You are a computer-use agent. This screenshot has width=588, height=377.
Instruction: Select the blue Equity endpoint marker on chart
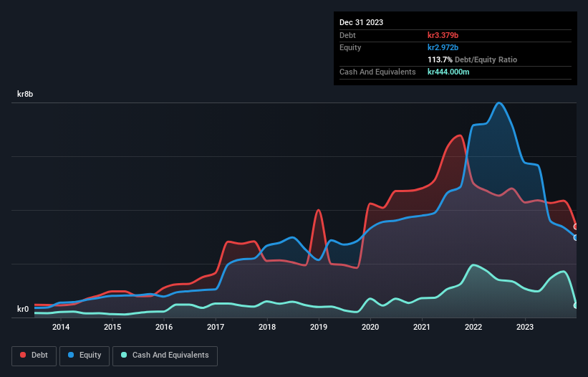point(576,237)
